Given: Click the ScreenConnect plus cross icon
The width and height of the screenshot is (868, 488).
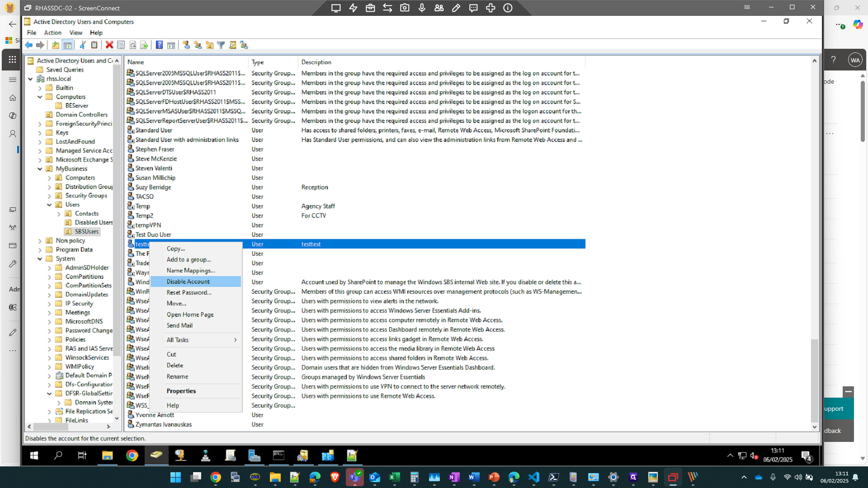Looking at the screenshot, I should (491, 8).
